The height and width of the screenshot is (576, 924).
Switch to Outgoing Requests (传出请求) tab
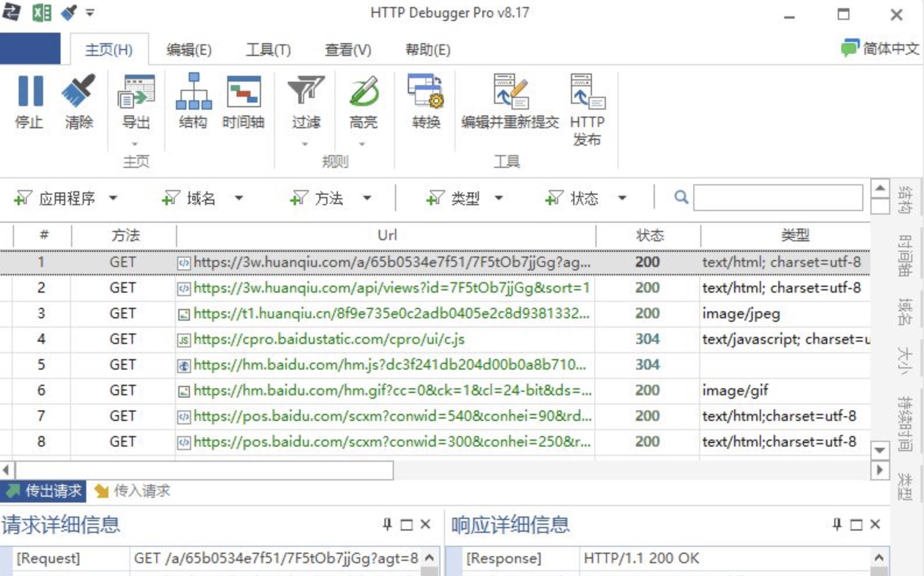(44, 491)
